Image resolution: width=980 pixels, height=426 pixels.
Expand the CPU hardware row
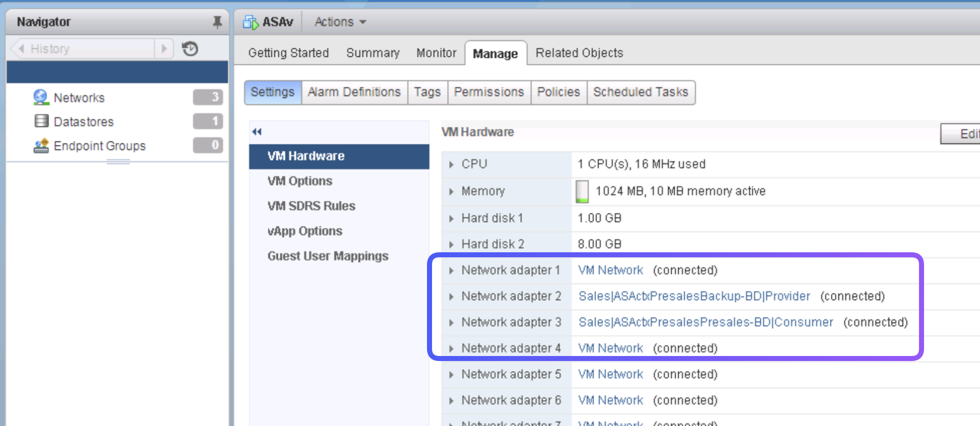(451, 164)
